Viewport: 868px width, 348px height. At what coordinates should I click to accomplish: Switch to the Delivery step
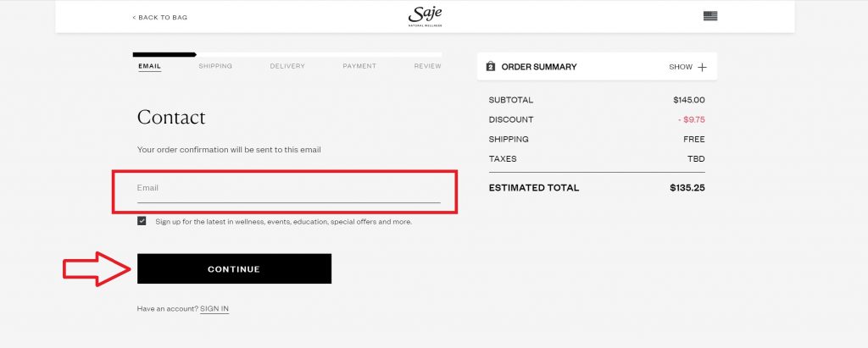(x=287, y=66)
